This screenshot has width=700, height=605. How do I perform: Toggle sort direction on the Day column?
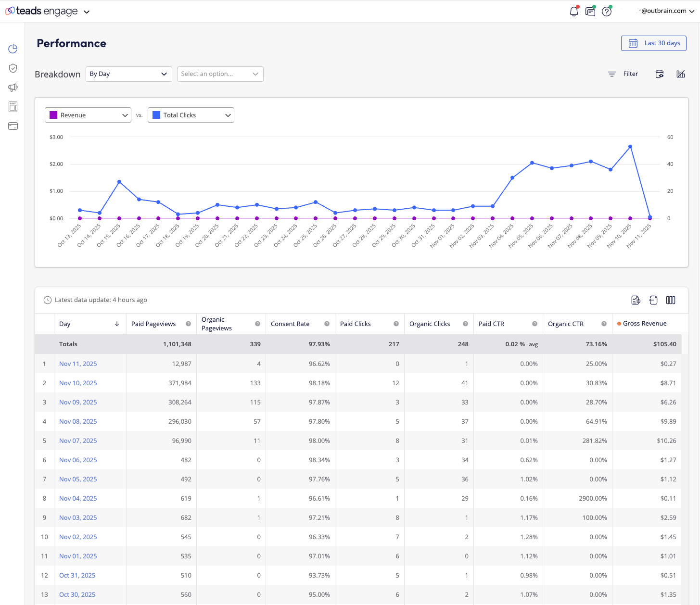[117, 324]
